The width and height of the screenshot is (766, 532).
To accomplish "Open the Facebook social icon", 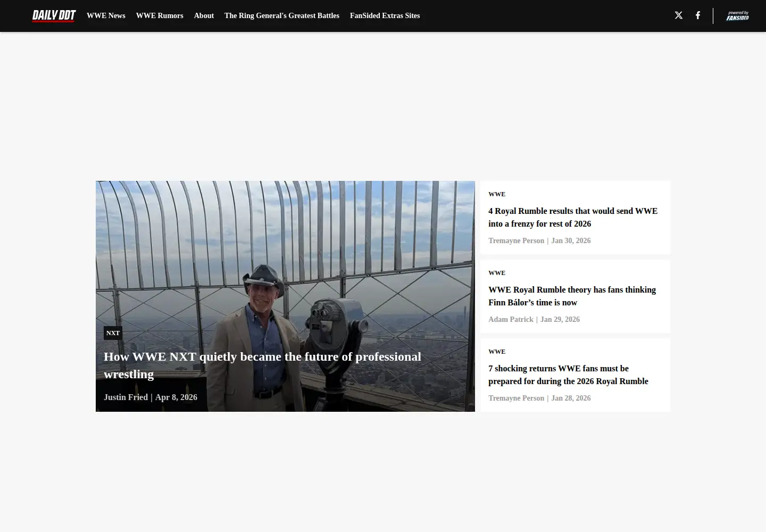I will [698, 15].
